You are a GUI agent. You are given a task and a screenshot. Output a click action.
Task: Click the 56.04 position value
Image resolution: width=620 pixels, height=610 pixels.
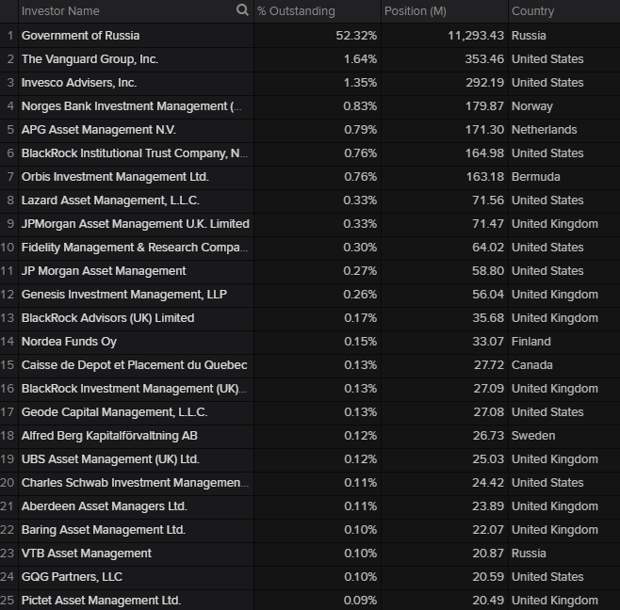[488, 295]
